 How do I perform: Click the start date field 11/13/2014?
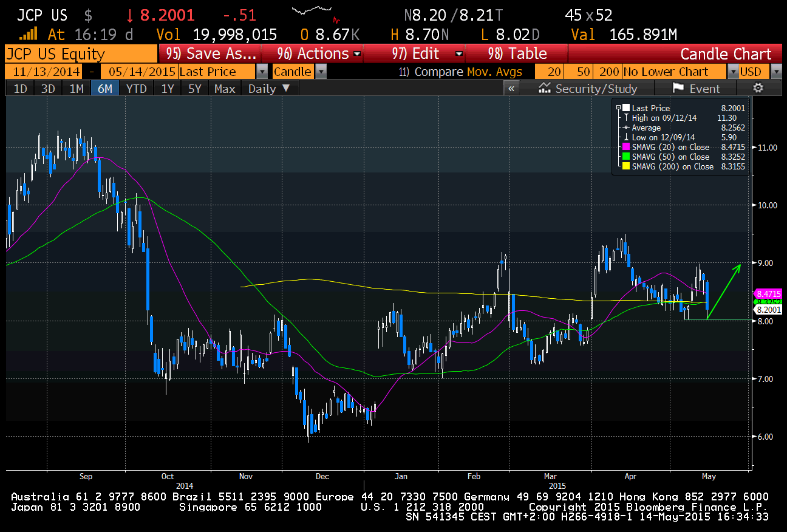pyautogui.click(x=43, y=72)
